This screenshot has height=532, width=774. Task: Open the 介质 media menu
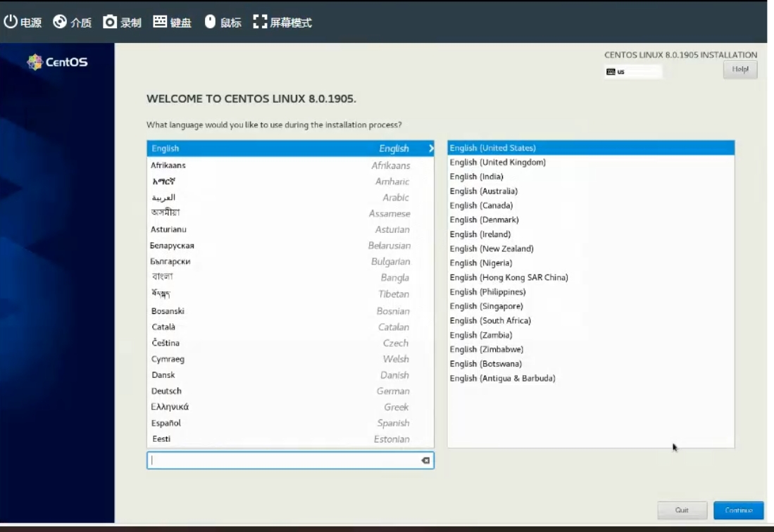[x=72, y=23]
